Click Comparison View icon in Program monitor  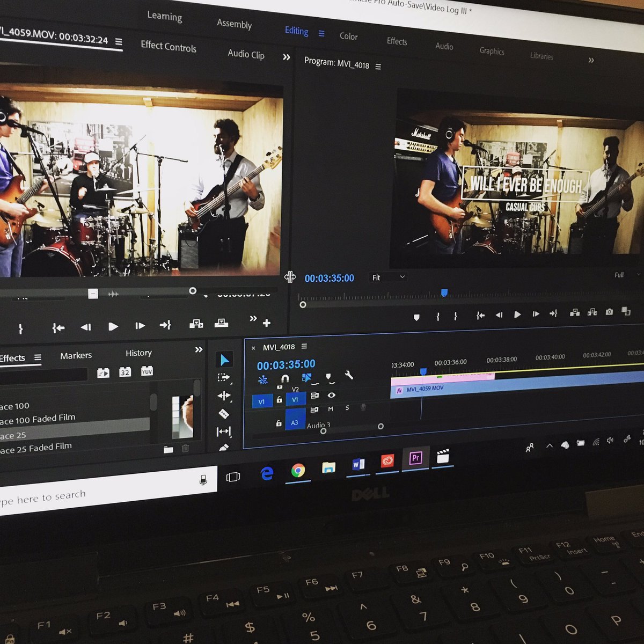[626, 311]
